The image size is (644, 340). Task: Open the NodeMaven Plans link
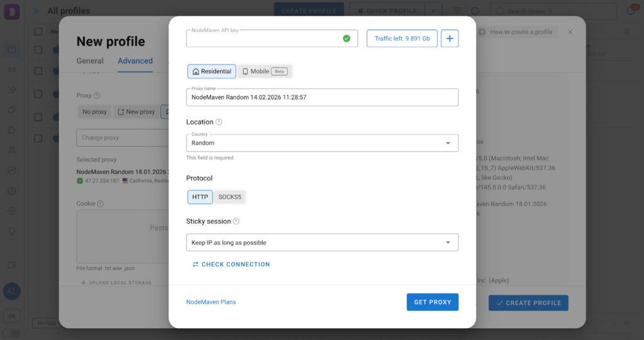tap(211, 302)
